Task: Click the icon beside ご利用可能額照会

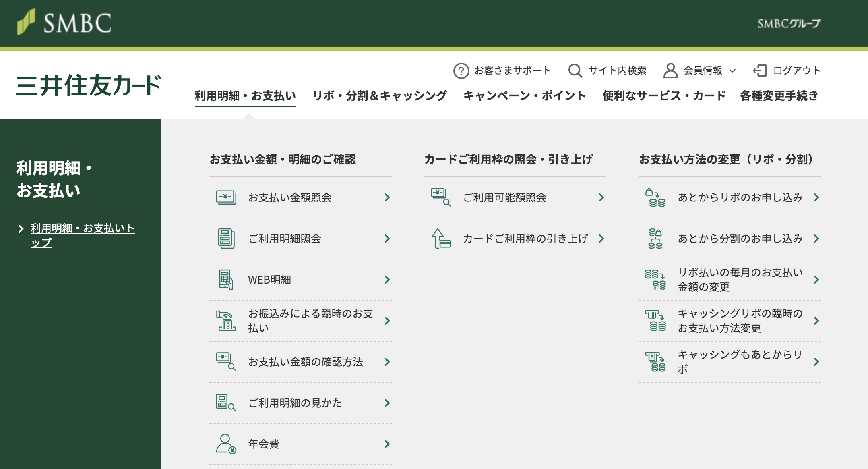Action: (441, 197)
